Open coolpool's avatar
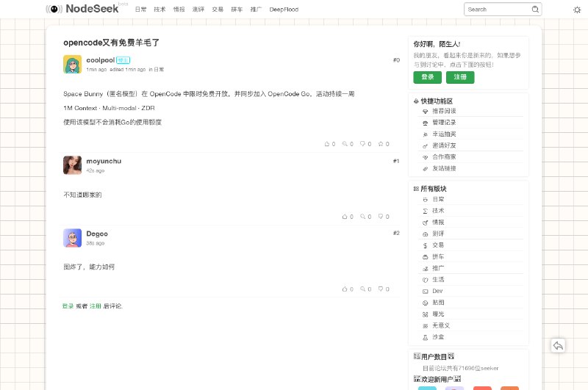 tap(72, 64)
